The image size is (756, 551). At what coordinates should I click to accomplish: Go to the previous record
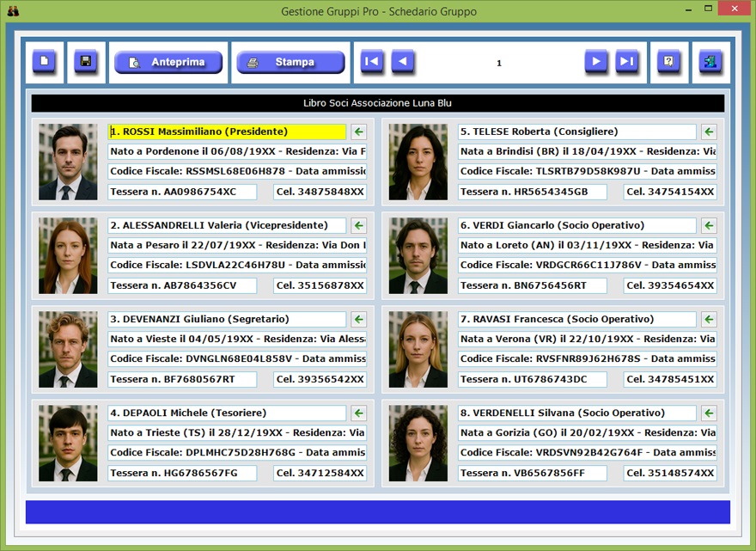tap(403, 62)
